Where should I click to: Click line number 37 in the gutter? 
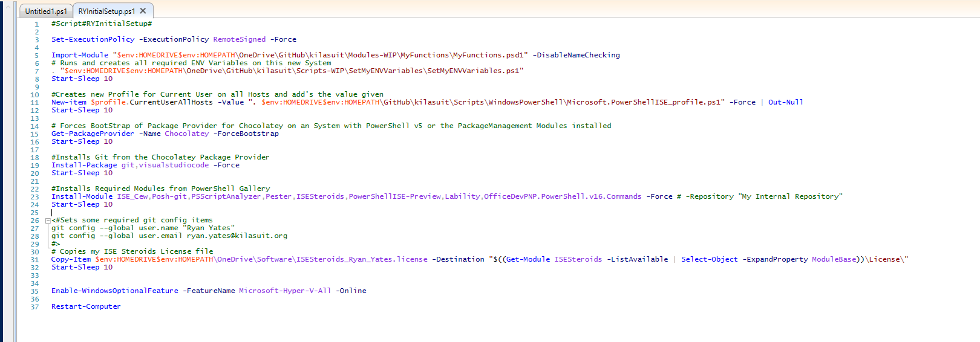(34, 307)
